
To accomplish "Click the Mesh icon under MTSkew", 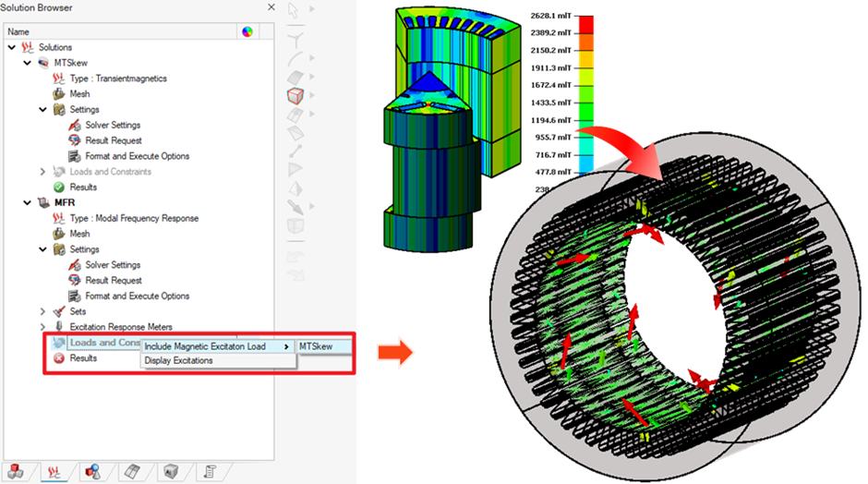I will (59, 93).
